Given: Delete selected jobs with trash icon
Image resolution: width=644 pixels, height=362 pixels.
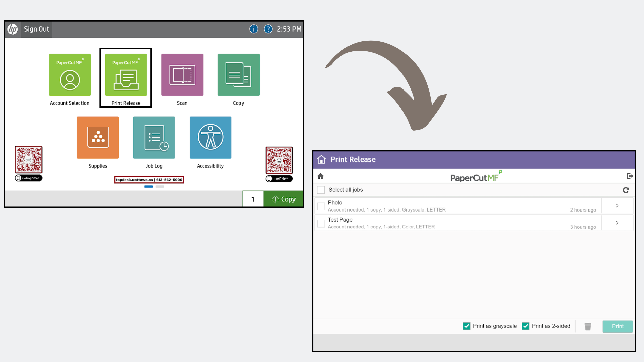Looking at the screenshot, I should [x=588, y=326].
